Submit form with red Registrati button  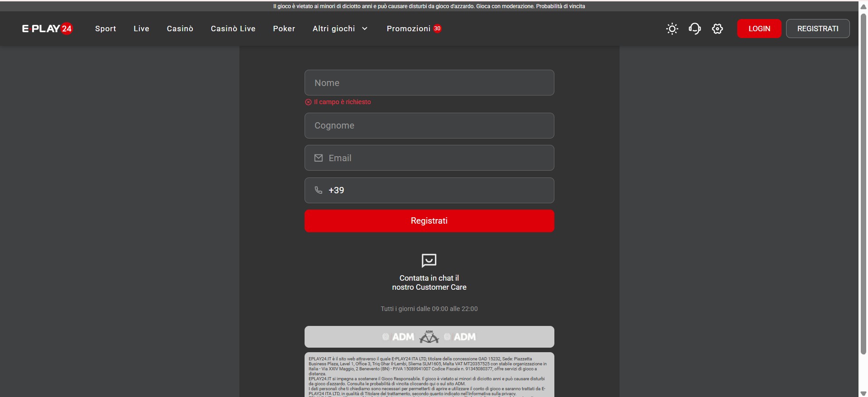coord(429,221)
